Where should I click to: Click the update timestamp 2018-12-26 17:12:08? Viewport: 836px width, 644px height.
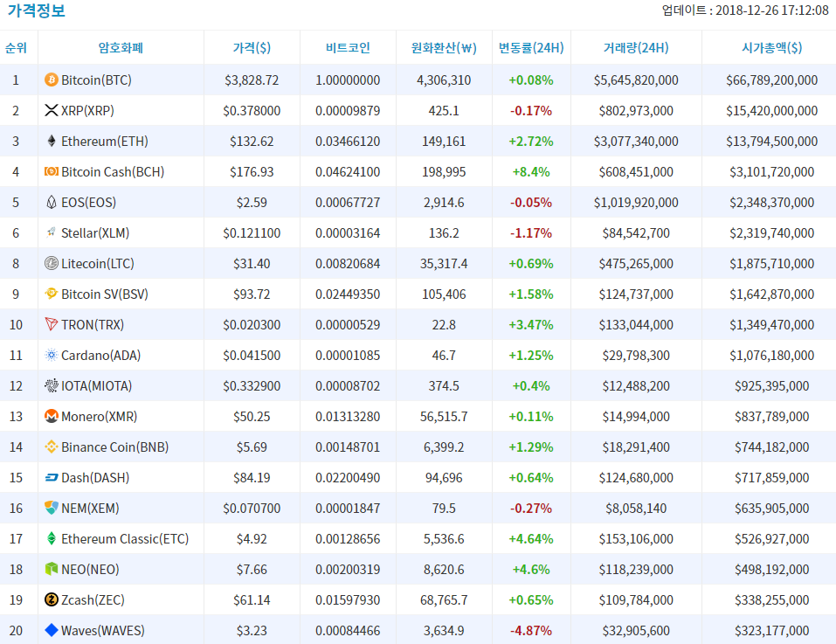(772, 10)
